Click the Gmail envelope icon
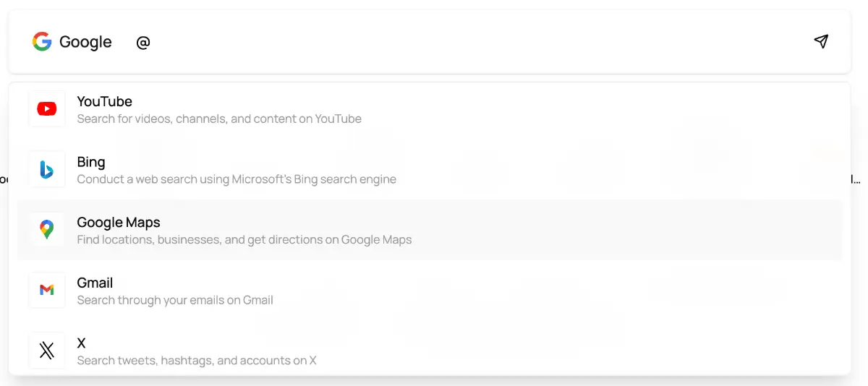The height and width of the screenshot is (386, 868). 47,290
